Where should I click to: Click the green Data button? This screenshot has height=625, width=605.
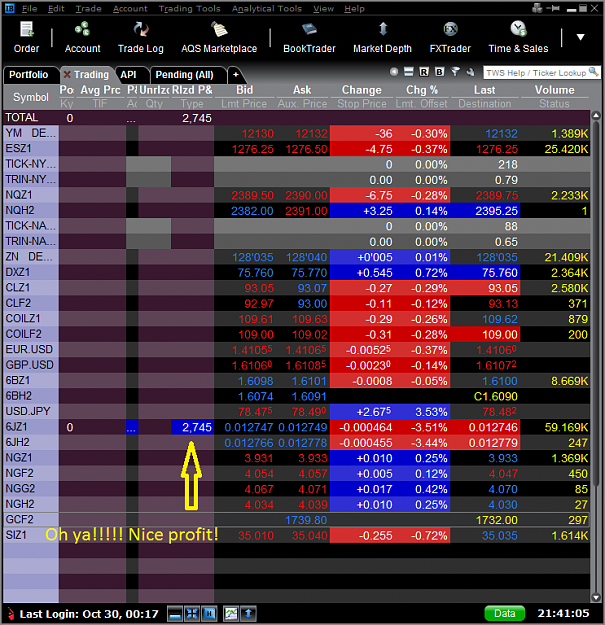pyautogui.click(x=505, y=613)
